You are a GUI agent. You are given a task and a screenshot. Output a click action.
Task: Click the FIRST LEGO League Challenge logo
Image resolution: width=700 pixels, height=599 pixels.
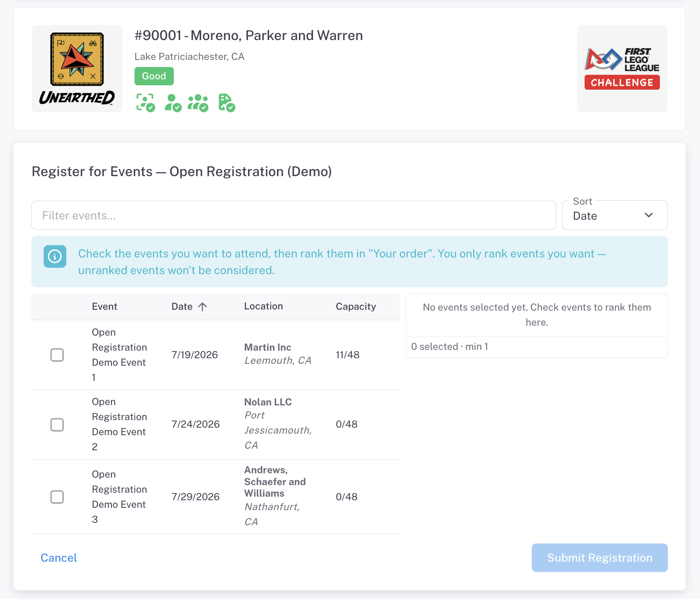coord(622,69)
